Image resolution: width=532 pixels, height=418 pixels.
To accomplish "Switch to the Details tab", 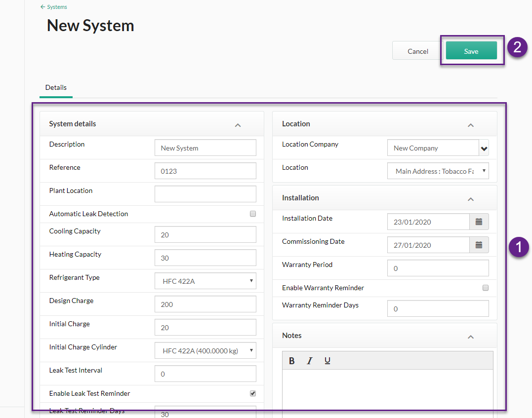I will (x=56, y=87).
